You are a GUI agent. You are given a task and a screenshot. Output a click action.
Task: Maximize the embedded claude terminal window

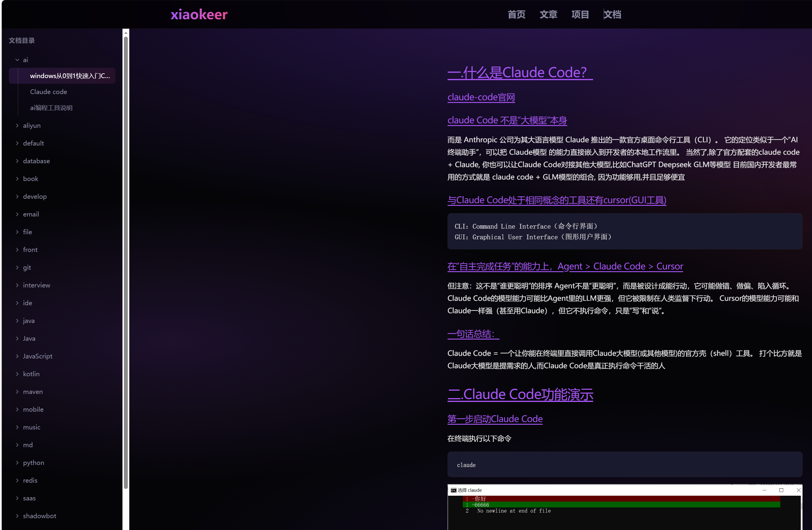781,490
